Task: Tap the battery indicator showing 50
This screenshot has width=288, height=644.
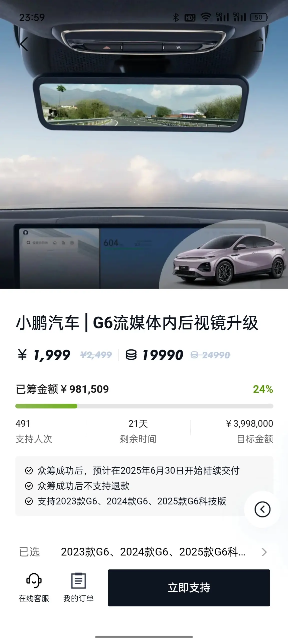Action: (x=259, y=17)
